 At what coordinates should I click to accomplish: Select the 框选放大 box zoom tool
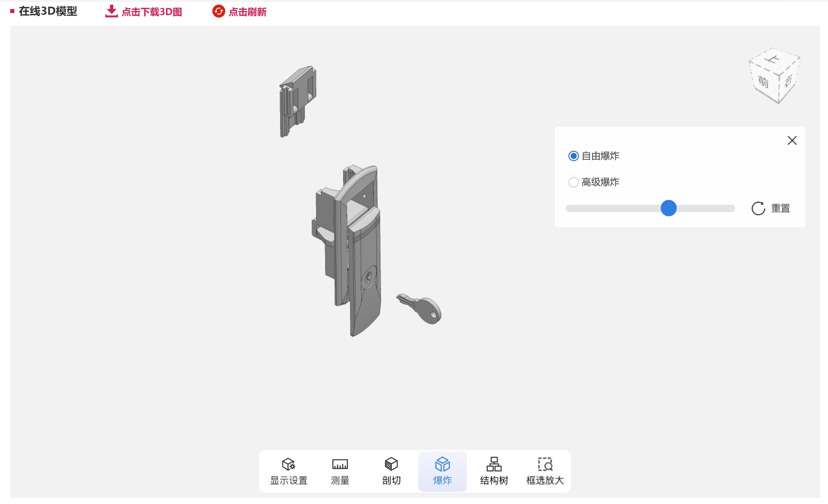coord(545,471)
